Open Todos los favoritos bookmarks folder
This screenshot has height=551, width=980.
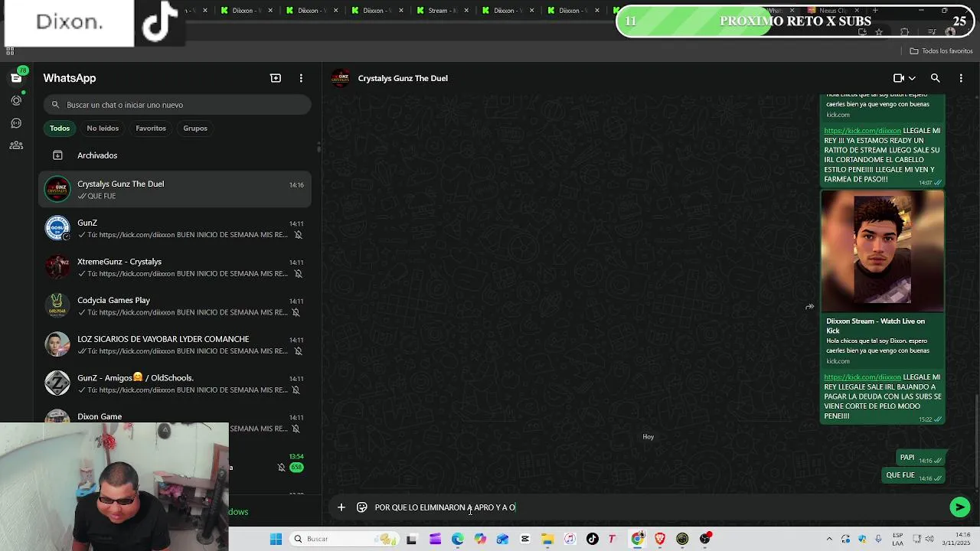tap(941, 51)
